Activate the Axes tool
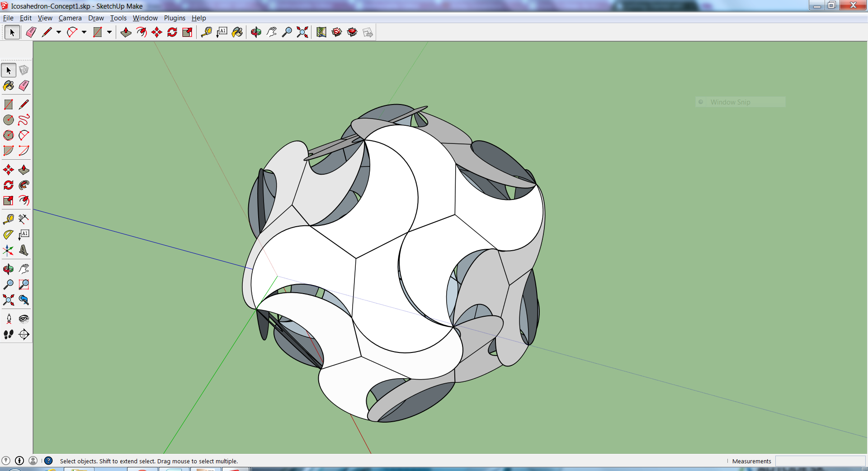Screen dimensions: 868x471 9,250
